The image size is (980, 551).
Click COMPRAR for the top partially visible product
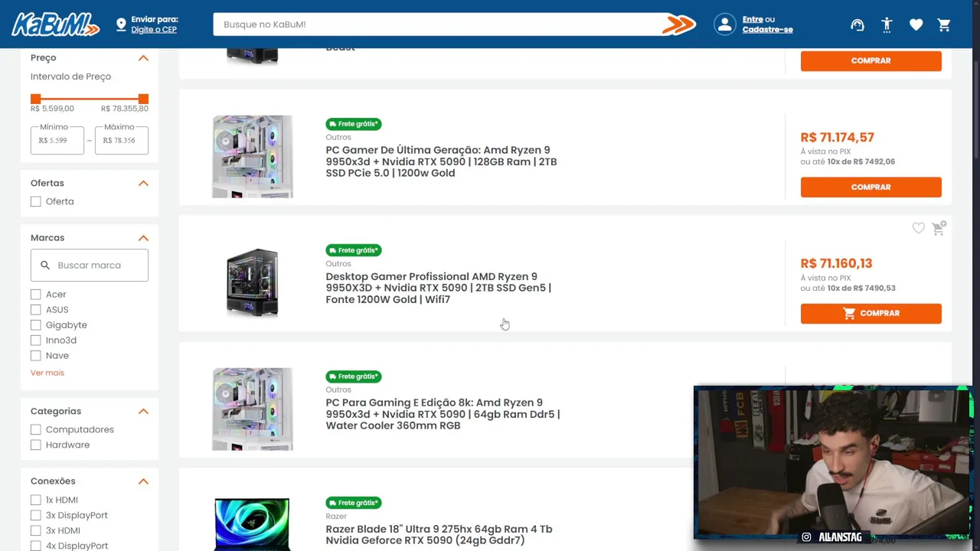871,60
